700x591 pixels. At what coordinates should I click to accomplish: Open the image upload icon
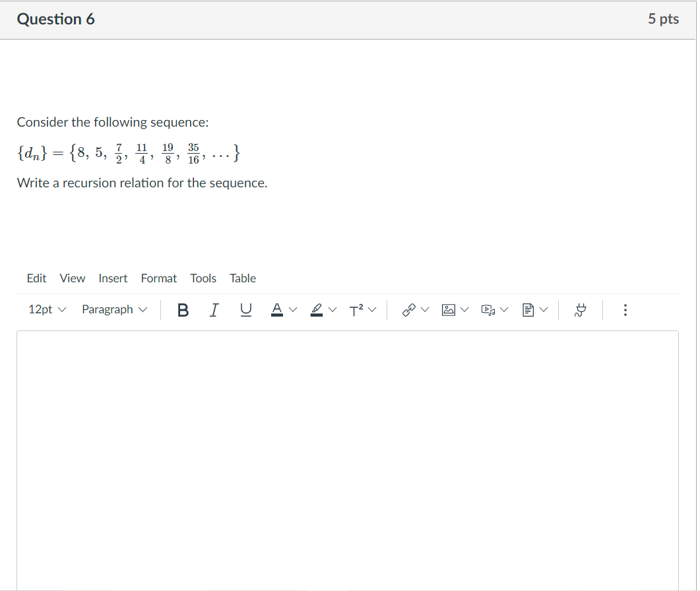(449, 309)
